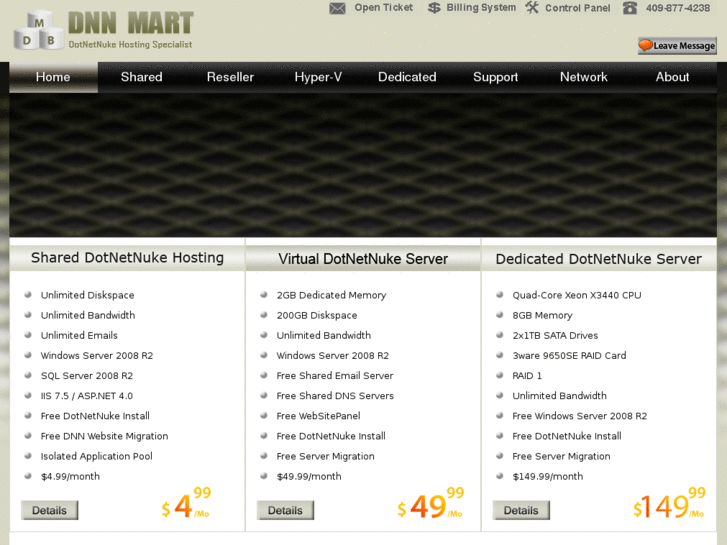The image size is (727, 545).
Task: Click the envelope icon beside Open Ticket
Action: (338, 8)
